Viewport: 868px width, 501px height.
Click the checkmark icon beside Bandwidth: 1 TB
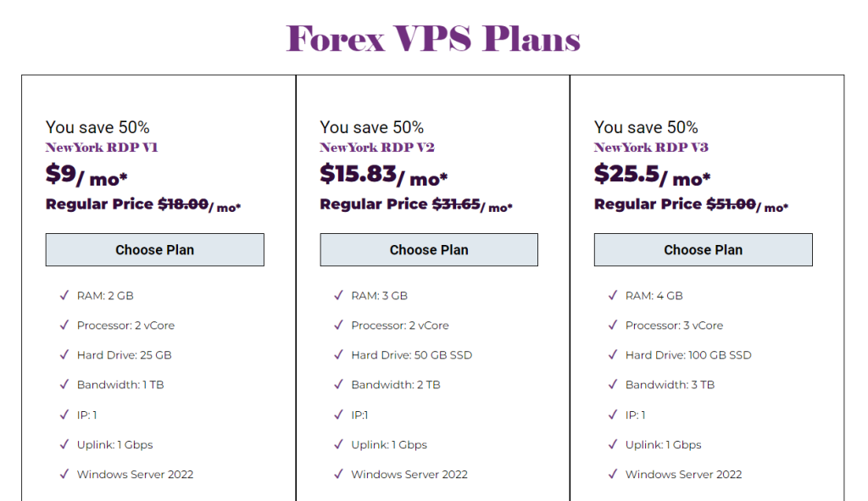64,385
